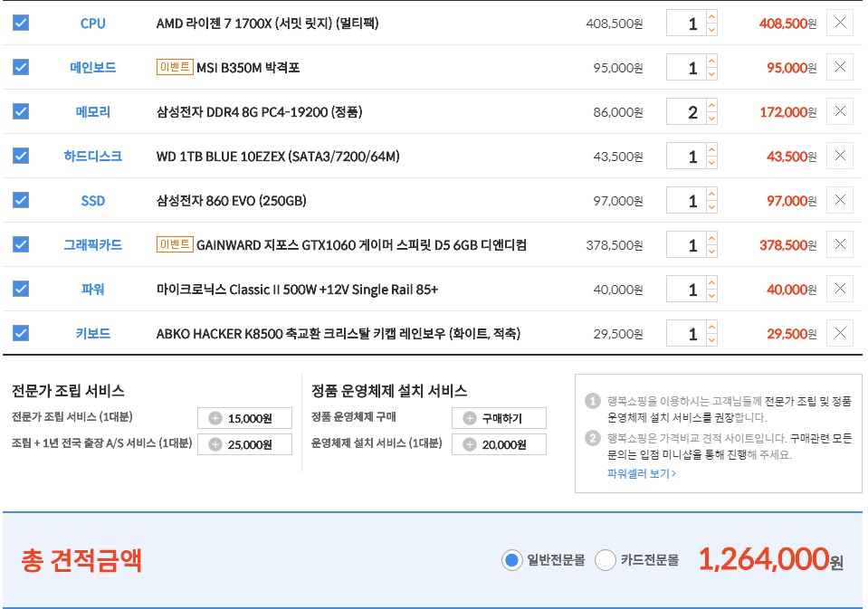Increase 메인보드 quantity with up arrow
Screen dimensions: 868x609
[x=712, y=61]
